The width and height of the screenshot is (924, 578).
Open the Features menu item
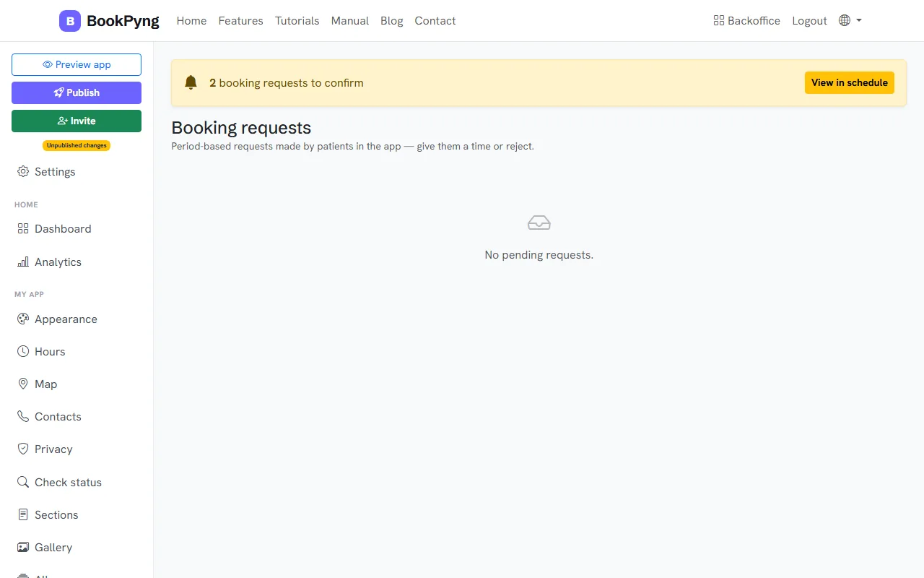click(240, 21)
